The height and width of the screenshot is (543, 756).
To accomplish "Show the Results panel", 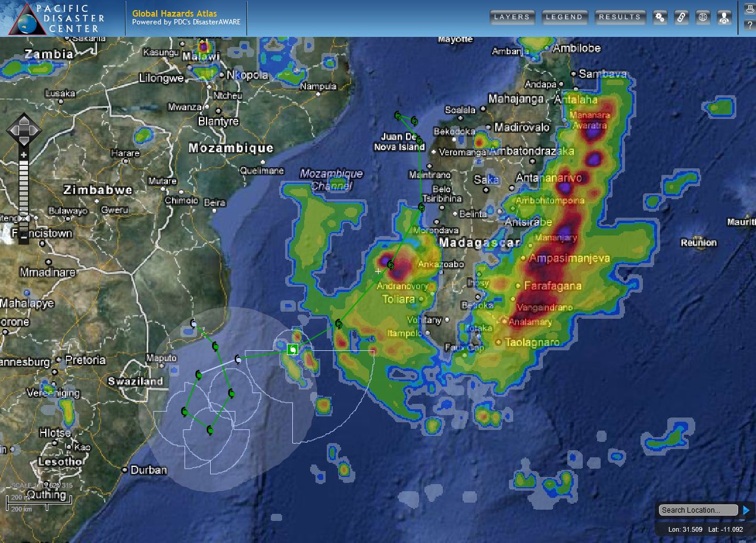I will pos(620,17).
